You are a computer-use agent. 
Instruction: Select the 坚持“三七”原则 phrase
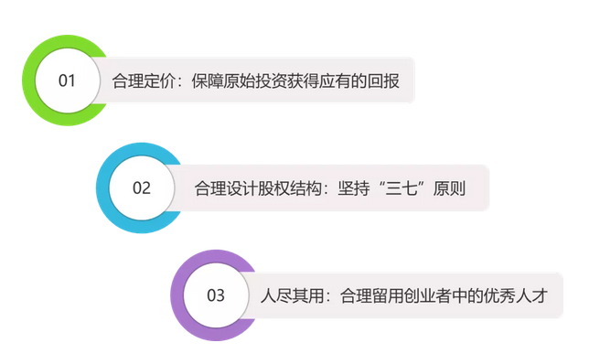pos(402,188)
